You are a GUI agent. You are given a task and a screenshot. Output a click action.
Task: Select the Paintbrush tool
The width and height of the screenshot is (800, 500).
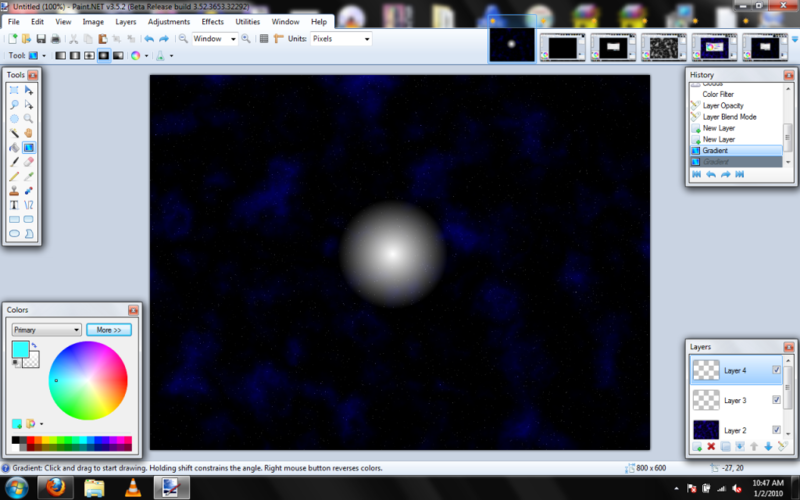click(x=14, y=162)
